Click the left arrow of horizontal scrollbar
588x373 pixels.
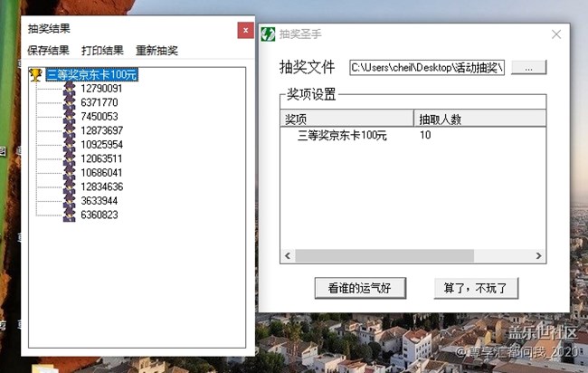[288, 256]
